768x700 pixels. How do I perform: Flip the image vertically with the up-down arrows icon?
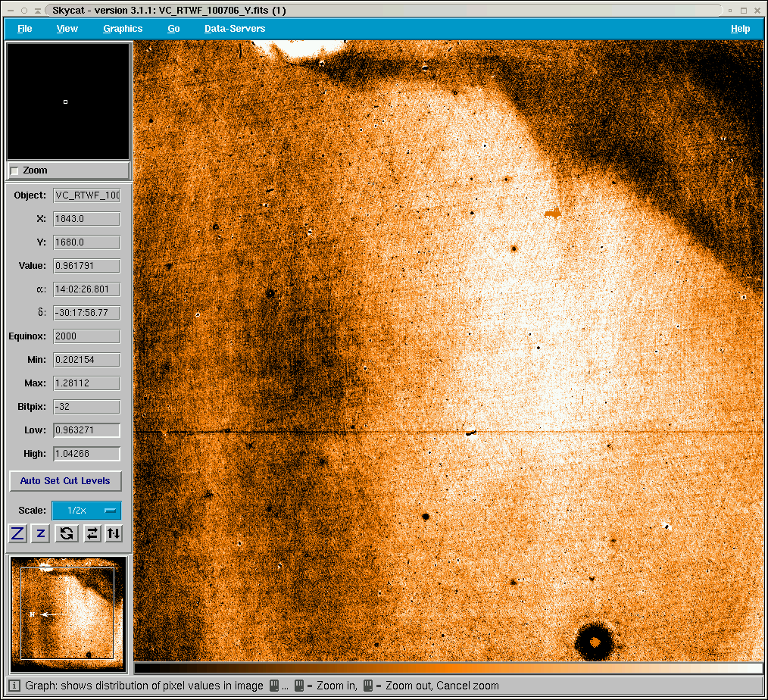pos(114,533)
